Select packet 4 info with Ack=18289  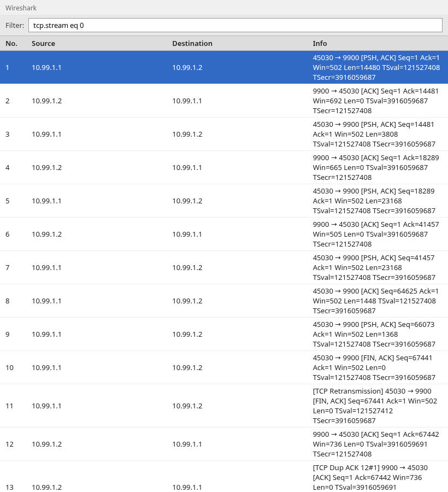point(375,167)
